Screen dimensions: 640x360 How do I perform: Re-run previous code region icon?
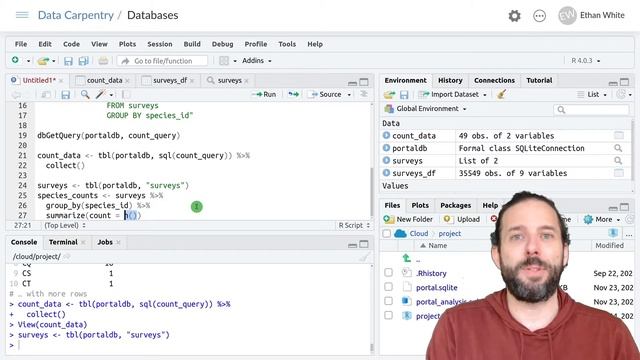pos(293,94)
